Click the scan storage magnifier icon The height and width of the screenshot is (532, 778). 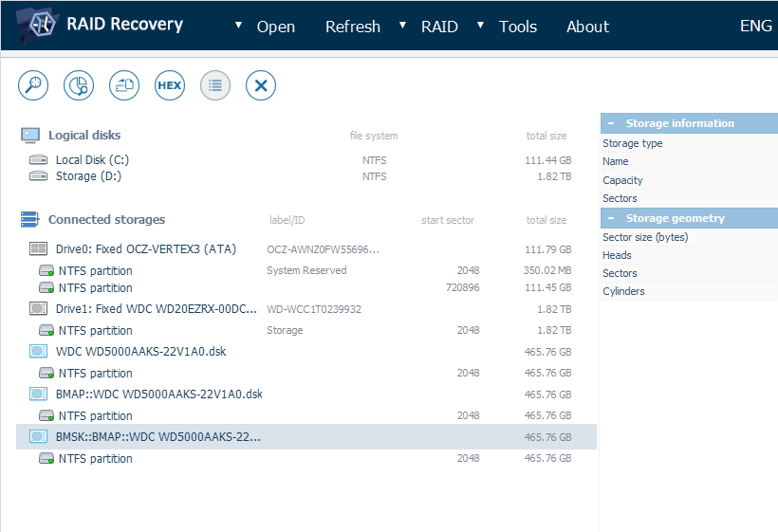tap(33, 85)
